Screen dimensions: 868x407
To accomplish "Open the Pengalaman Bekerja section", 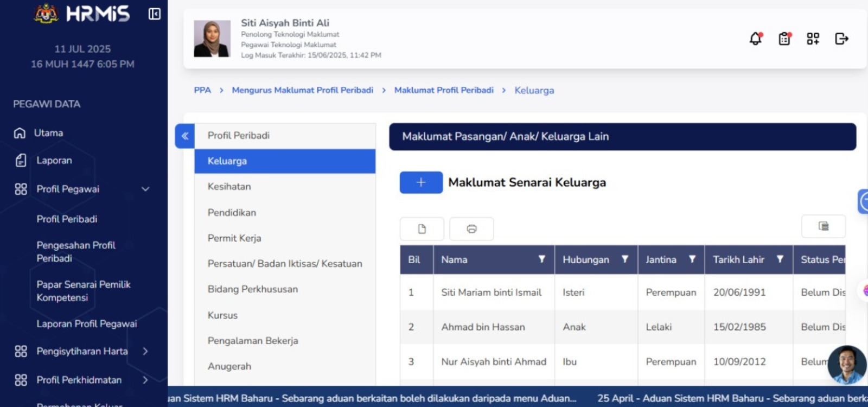I will point(285,341).
